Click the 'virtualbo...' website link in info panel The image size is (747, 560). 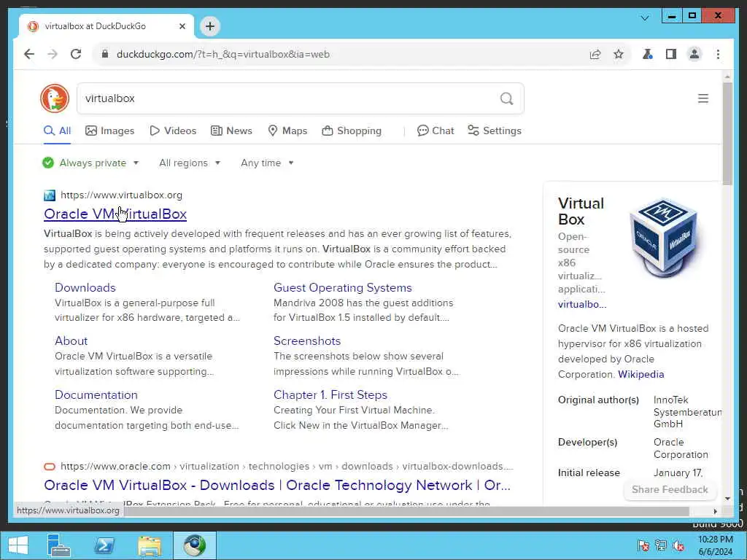[582, 304]
